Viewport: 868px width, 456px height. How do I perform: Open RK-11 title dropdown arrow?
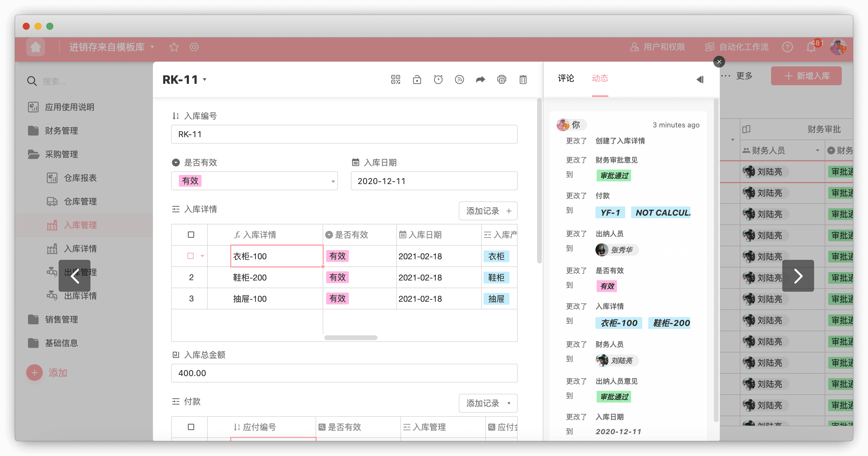tap(204, 80)
